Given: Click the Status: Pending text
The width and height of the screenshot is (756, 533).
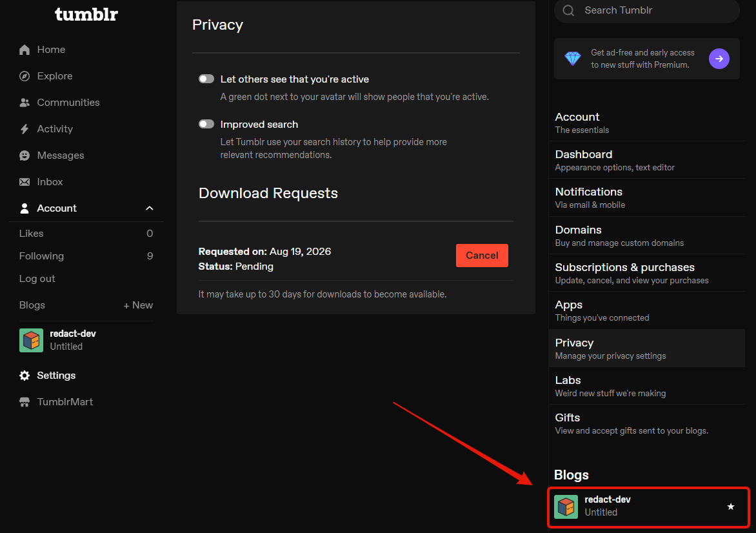Looking at the screenshot, I should (236, 266).
